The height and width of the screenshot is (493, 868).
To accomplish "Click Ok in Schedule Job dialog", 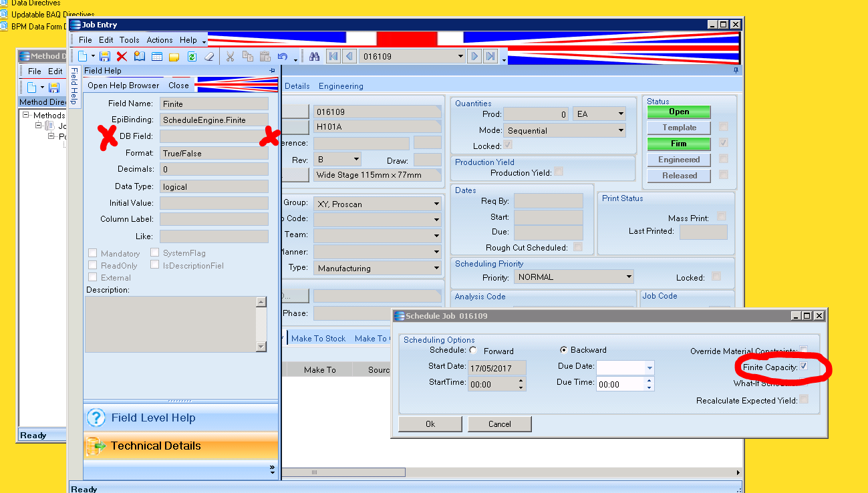I will [x=430, y=424].
